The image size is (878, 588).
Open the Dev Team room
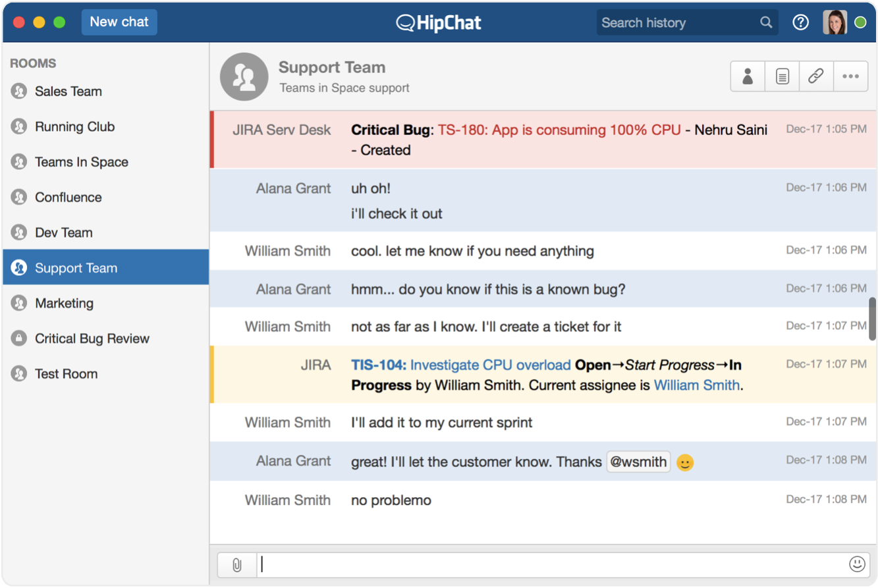pos(105,232)
